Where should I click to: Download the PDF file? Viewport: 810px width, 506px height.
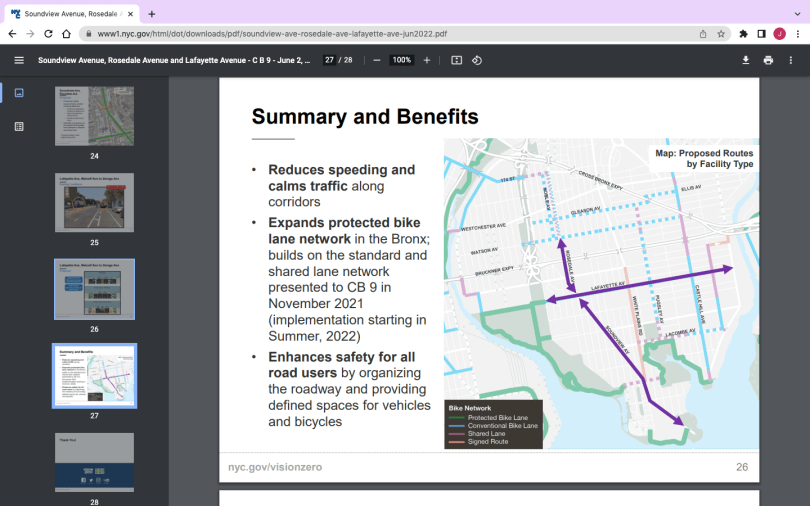(x=745, y=60)
